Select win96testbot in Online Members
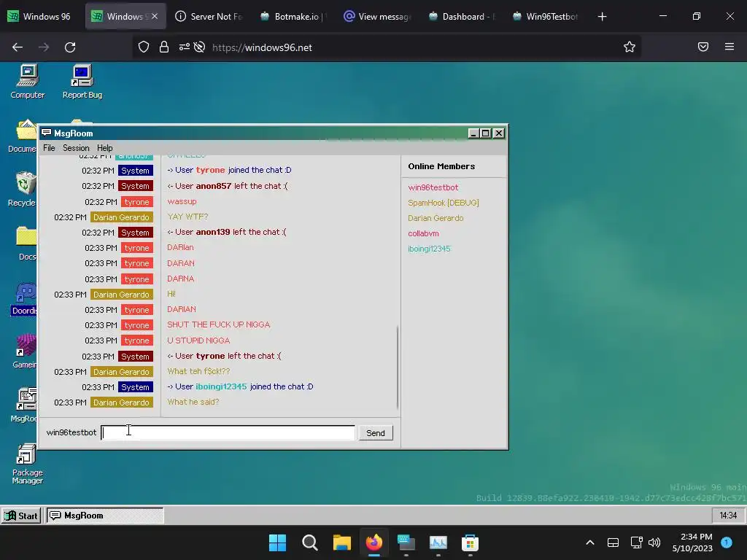The height and width of the screenshot is (560, 747). tap(433, 187)
